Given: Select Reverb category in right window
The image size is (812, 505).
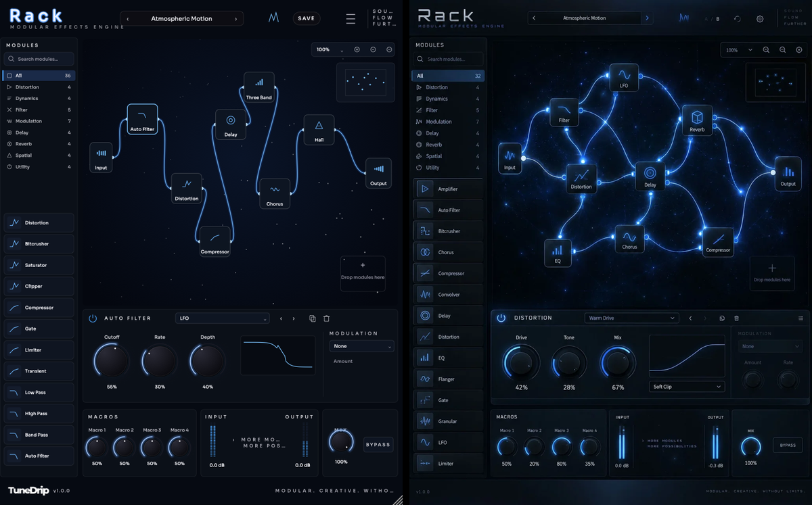Looking at the screenshot, I should coord(448,145).
